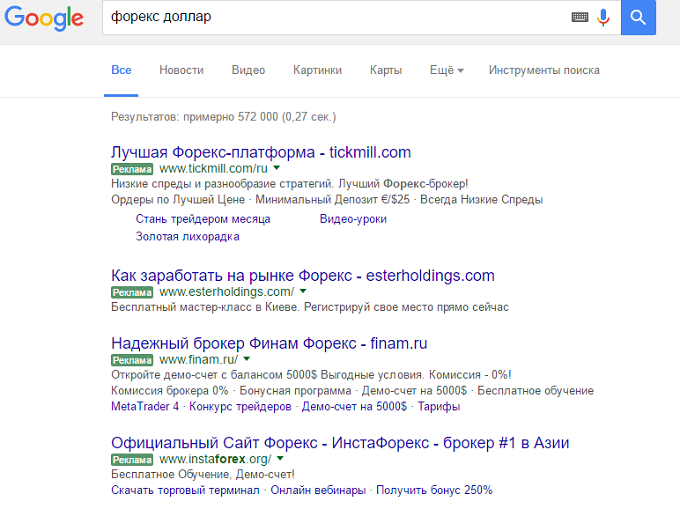
Task: Click Реклама badge on instaforex ad
Action: 132,460
